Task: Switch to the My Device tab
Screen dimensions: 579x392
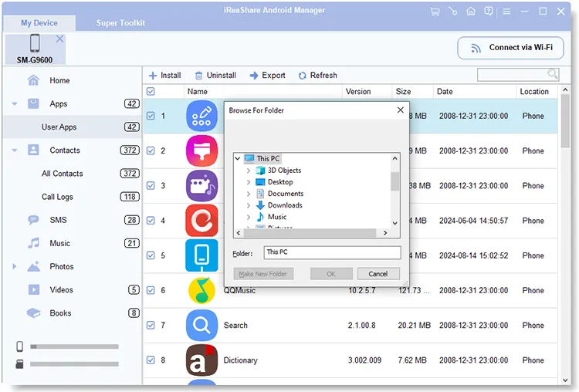Action: [x=39, y=23]
